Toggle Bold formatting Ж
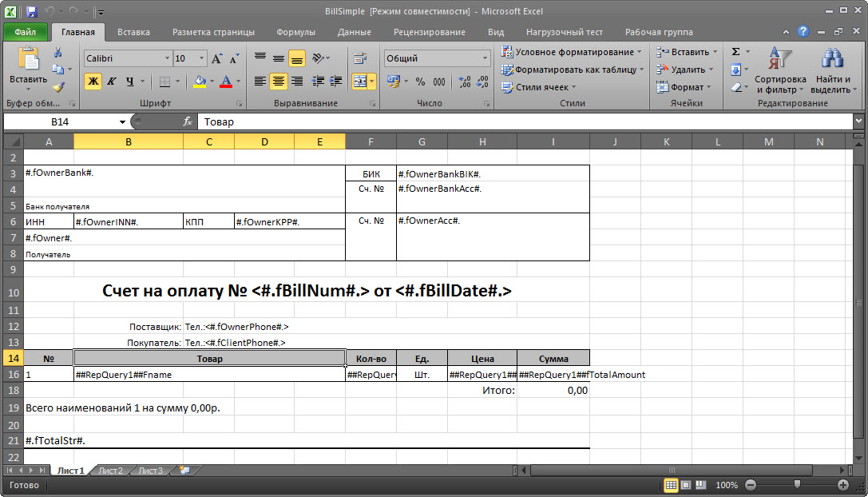 (x=93, y=82)
